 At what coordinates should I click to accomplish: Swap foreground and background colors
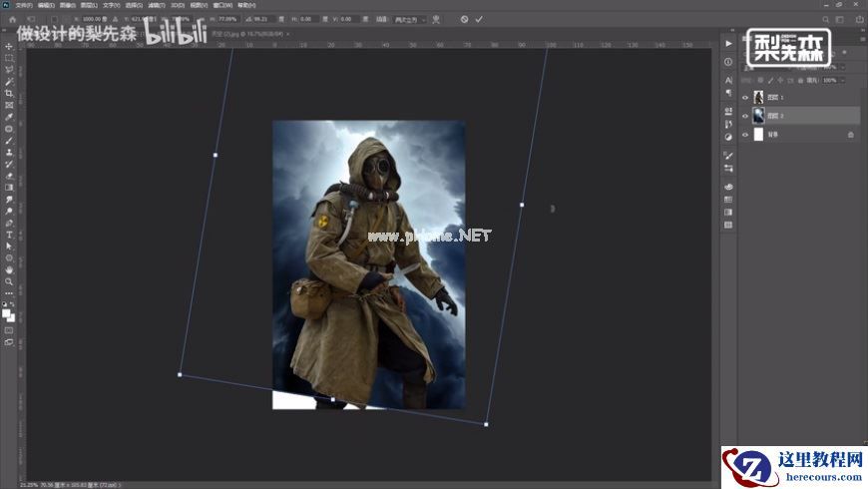(13, 304)
